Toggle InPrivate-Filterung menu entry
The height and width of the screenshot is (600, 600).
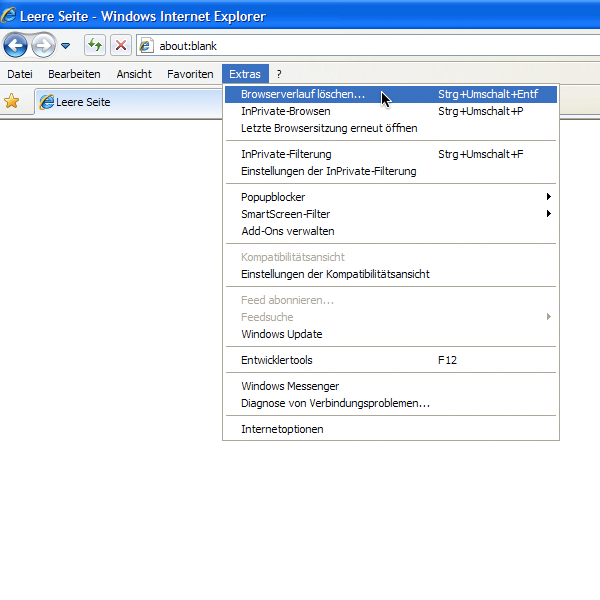[x=391, y=154]
